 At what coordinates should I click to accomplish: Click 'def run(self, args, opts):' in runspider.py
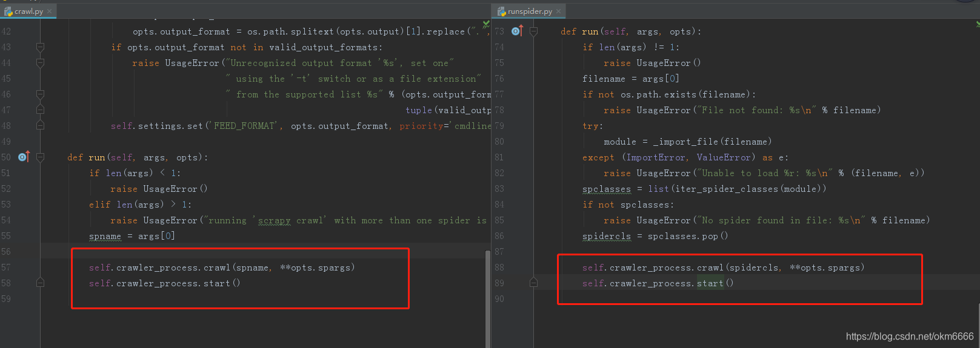pyautogui.click(x=631, y=31)
